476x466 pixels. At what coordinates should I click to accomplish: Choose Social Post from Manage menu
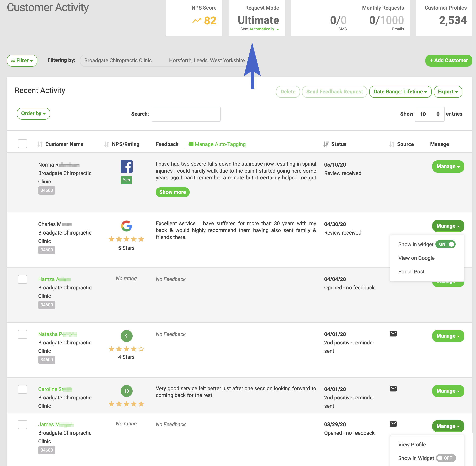pos(411,271)
